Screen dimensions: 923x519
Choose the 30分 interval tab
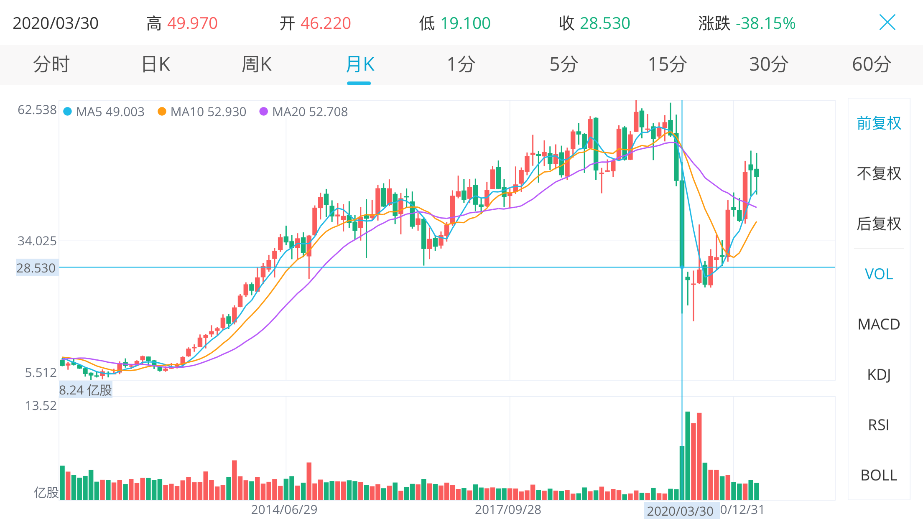[x=769, y=65]
